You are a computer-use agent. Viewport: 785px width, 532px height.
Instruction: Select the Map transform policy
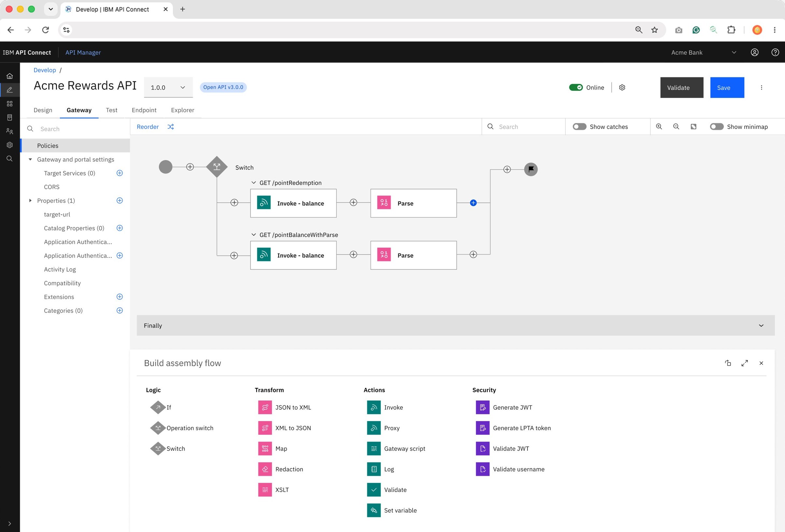273,449
